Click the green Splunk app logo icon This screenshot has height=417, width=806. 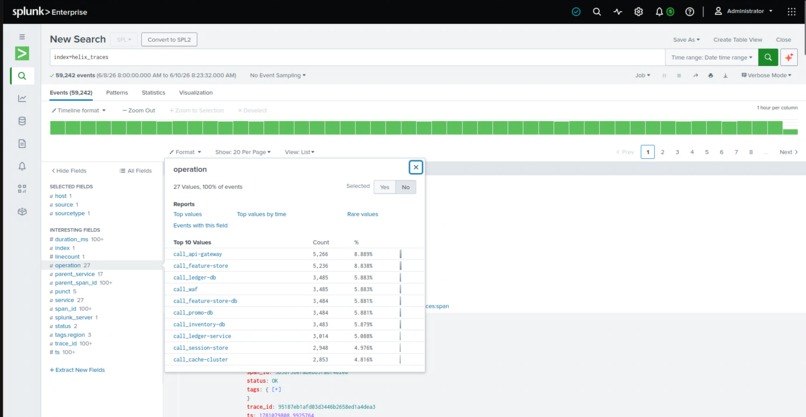tap(22, 53)
